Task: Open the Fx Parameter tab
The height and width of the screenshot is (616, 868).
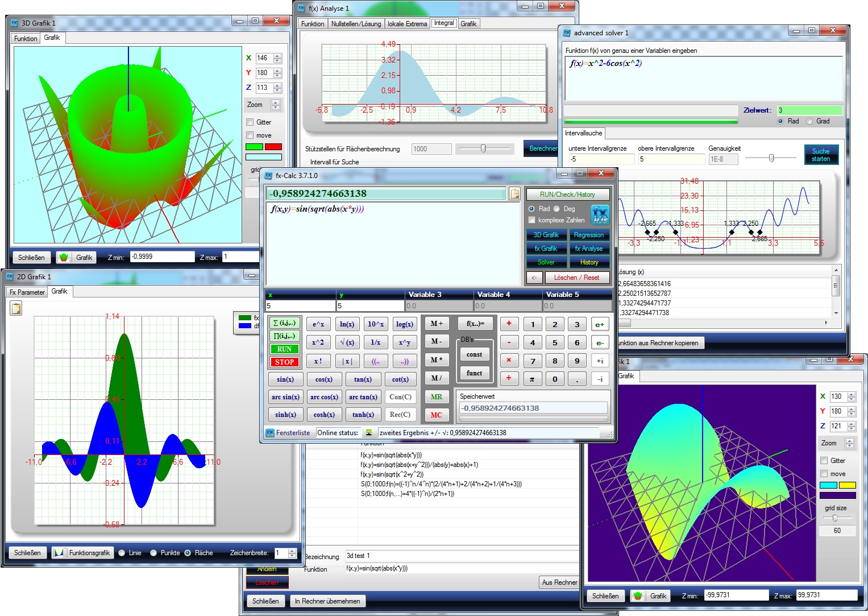Action: coord(27,292)
